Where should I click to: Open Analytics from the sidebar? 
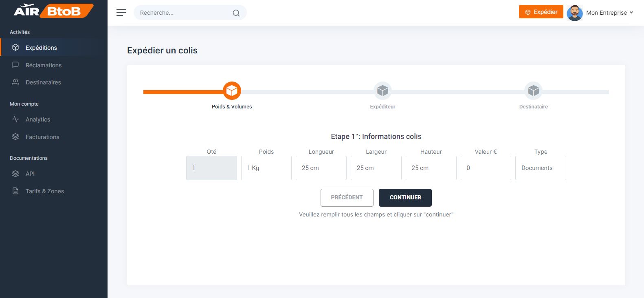[38, 119]
